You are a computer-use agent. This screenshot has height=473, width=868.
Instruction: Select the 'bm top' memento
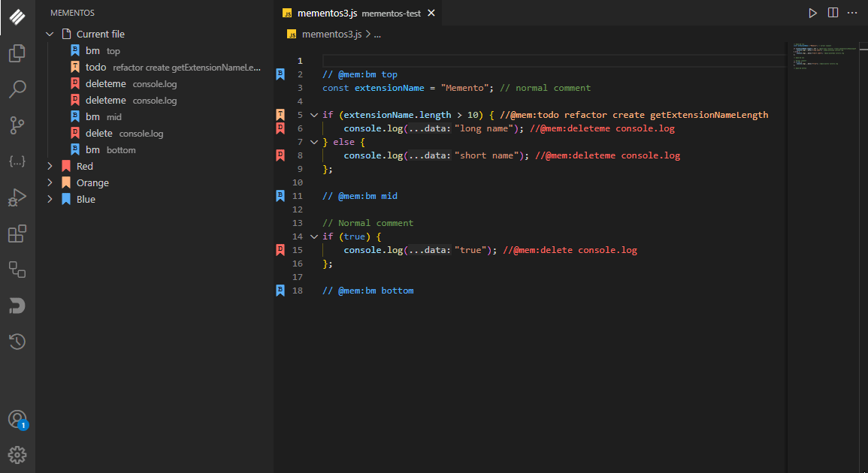pos(155,51)
